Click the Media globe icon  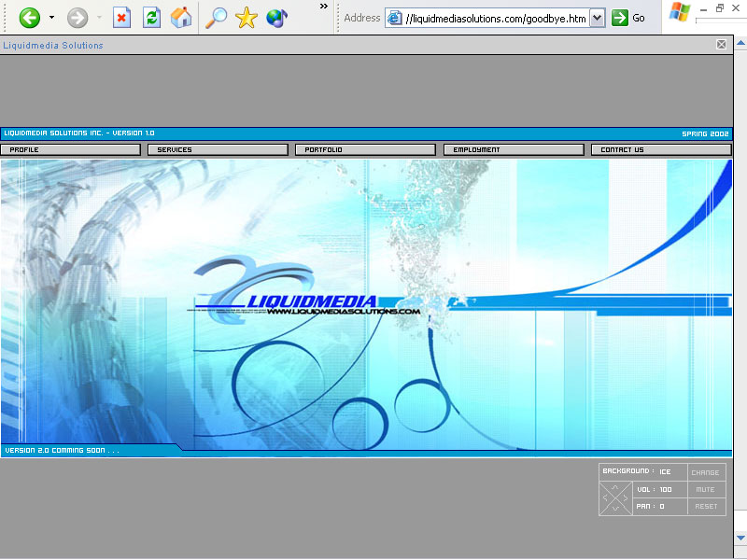coord(276,17)
